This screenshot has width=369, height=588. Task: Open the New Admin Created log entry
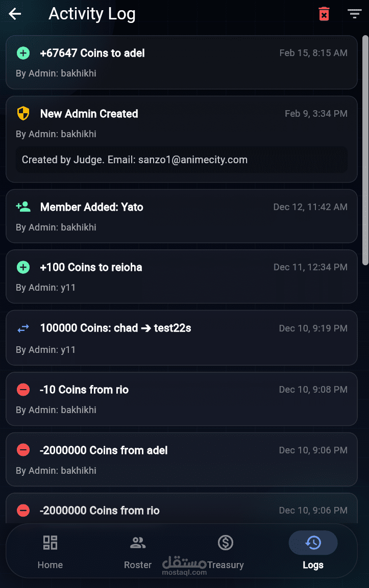[181, 122]
